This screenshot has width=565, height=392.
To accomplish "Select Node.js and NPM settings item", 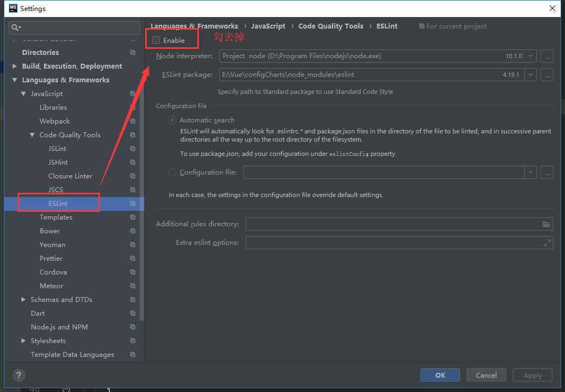I will pos(59,327).
